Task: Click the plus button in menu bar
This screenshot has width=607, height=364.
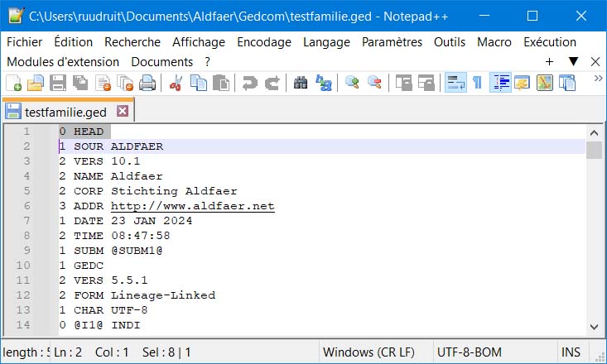Action: [x=549, y=62]
